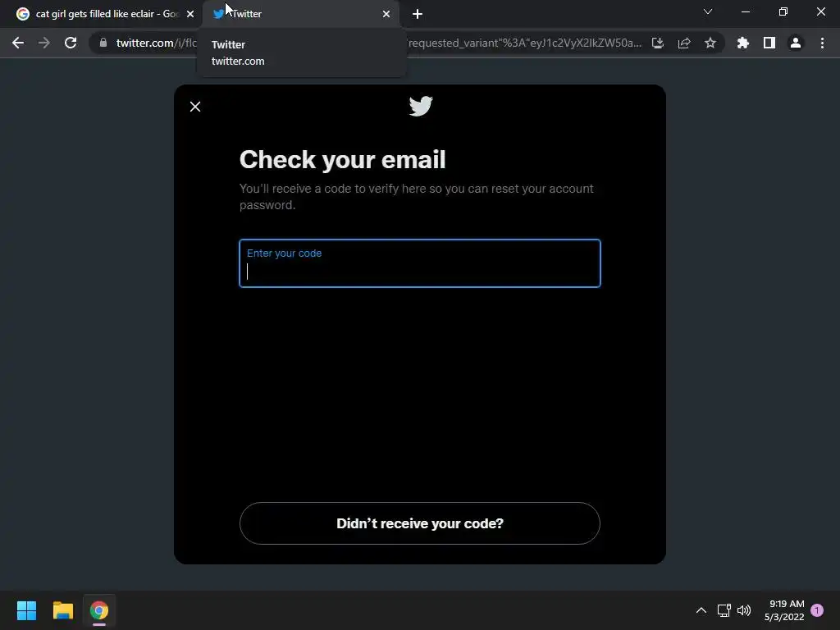Viewport: 840px width, 630px height.
Task: View site info lock icon
Action: (x=103, y=43)
